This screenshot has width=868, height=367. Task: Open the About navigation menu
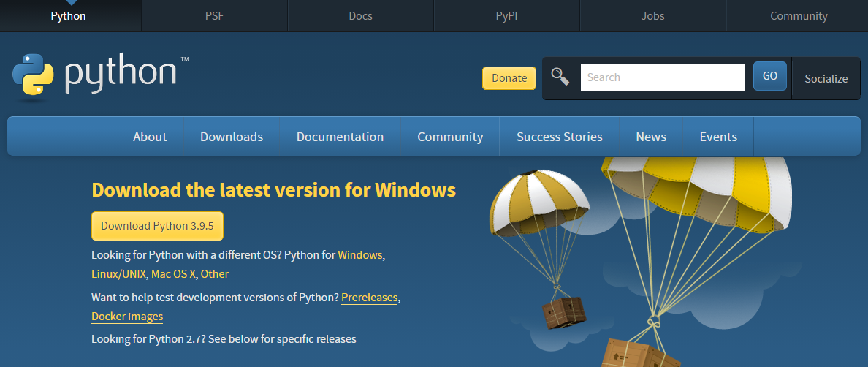150,137
